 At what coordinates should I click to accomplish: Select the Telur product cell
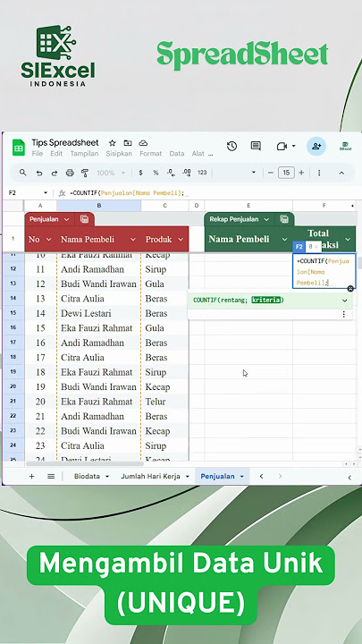[165, 402]
